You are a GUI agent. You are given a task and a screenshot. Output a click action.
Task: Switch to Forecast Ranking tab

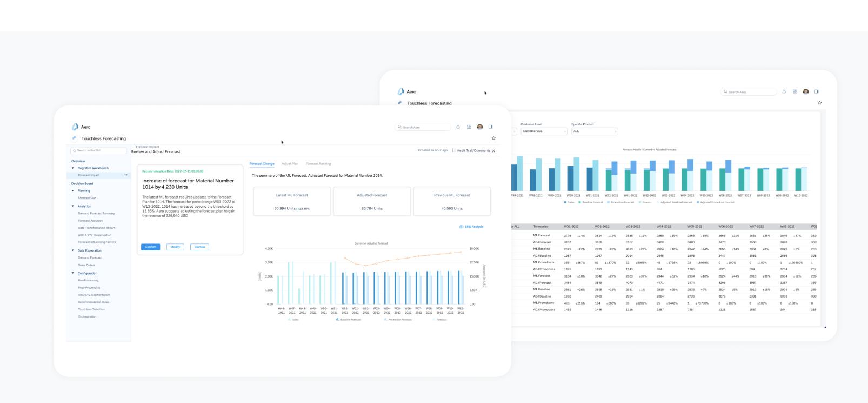click(318, 163)
